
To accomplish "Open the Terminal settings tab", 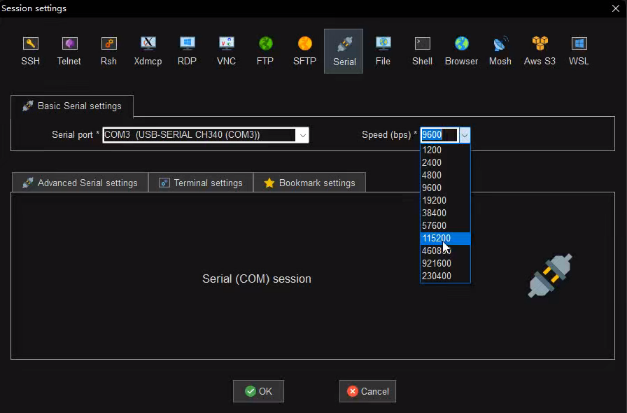I will pos(201,183).
